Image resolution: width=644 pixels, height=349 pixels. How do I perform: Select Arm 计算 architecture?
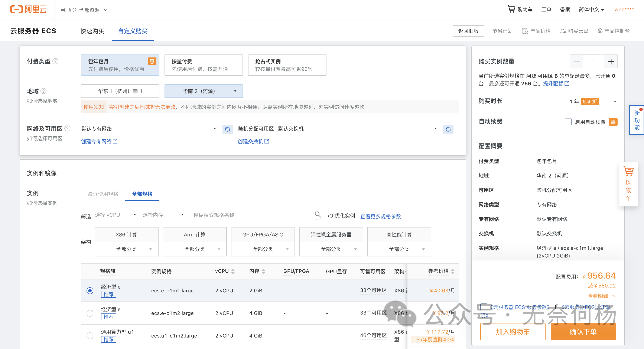pyautogui.click(x=195, y=235)
